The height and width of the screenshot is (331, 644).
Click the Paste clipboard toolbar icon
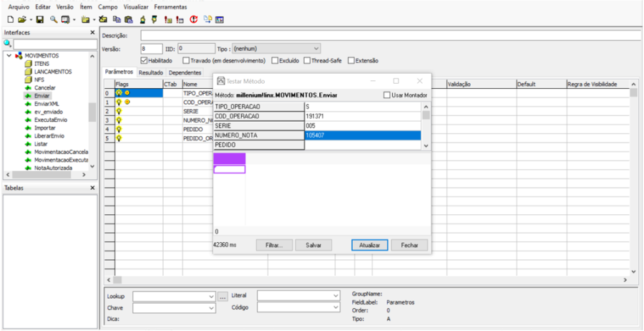(x=129, y=19)
